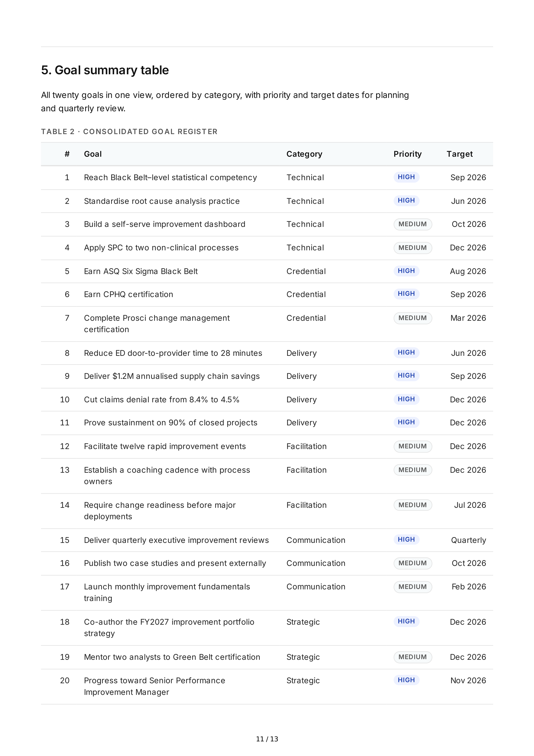Select 'Mentor two analysts to Green Belt certification'
Screen dimensions: 534x756
pyautogui.click(x=172, y=657)
